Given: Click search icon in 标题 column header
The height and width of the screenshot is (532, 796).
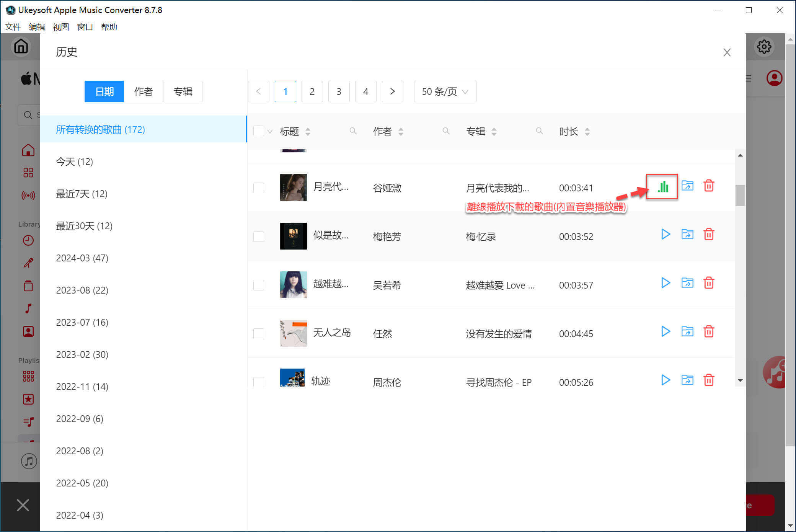Looking at the screenshot, I should point(353,131).
